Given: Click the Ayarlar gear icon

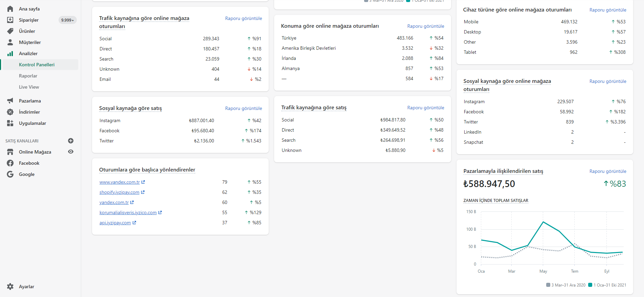Looking at the screenshot, I should click(10, 287).
